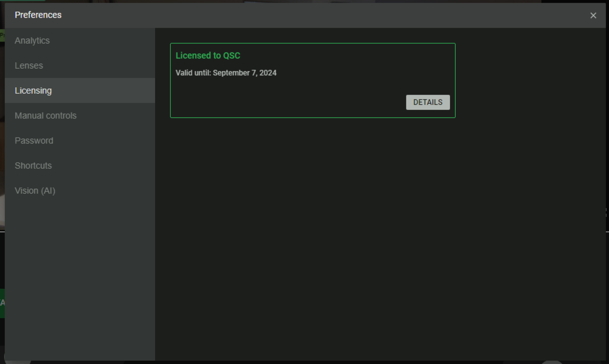Click the 'Valid until: September 7, 2024' text
Image resolution: width=609 pixels, height=364 pixels.
[226, 73]
